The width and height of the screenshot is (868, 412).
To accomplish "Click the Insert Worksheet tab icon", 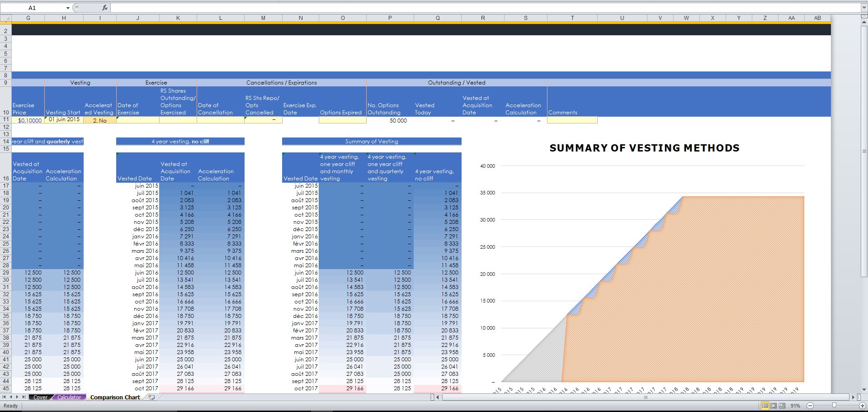I will tap(151, 397).
